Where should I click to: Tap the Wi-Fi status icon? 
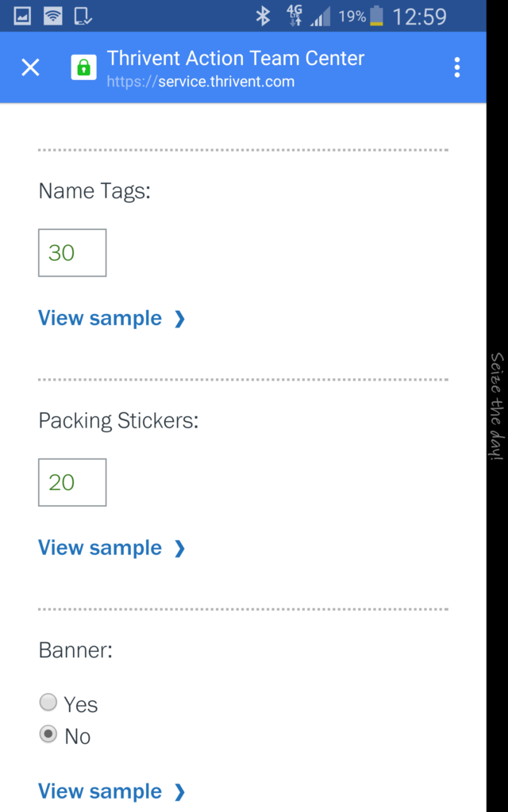(53, 16)
